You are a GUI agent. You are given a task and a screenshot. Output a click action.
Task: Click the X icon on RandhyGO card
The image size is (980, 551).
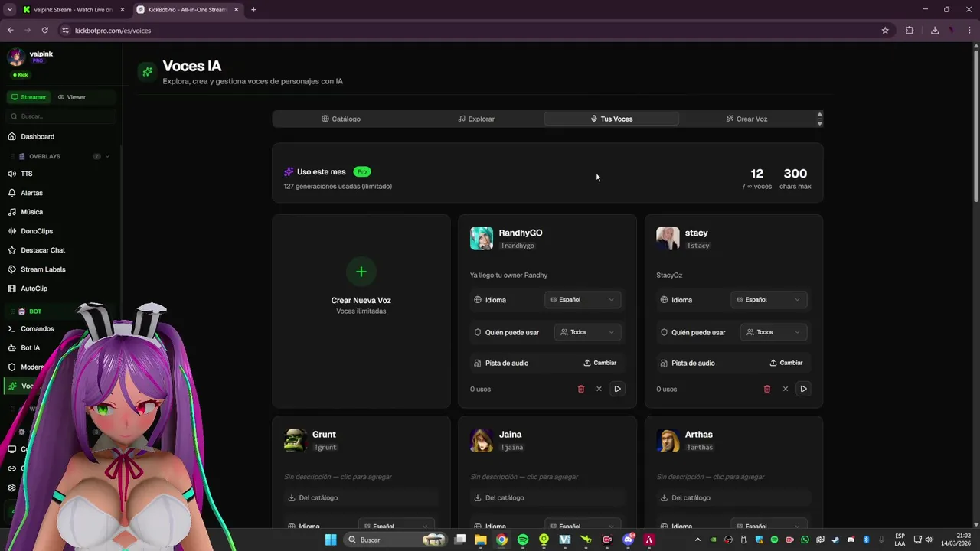[599, 389]
